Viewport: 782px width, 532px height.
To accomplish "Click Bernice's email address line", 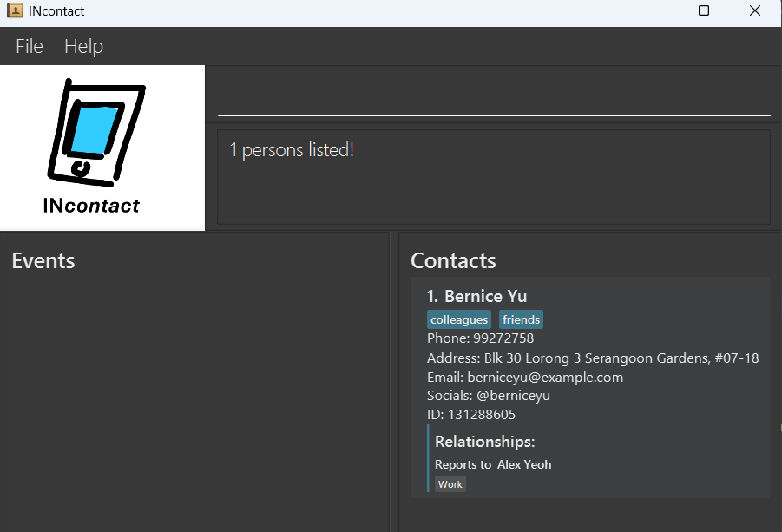I will point(524,378).
